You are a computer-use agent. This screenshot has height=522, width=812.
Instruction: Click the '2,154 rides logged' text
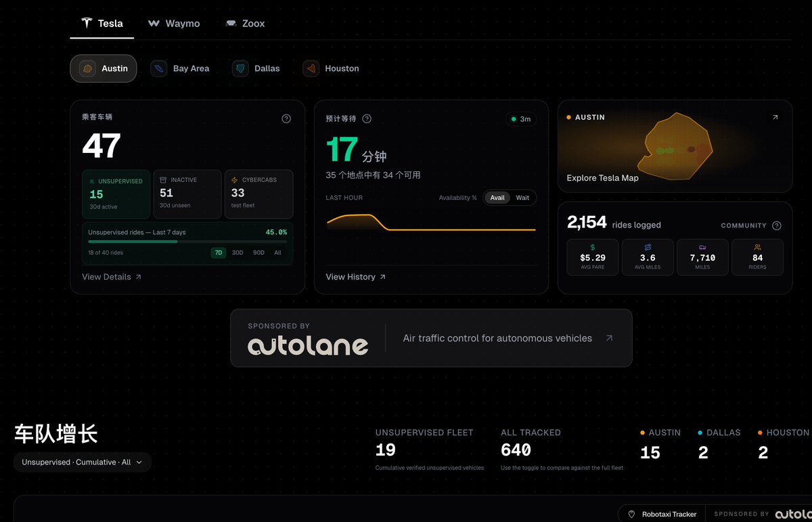tap(614, 223)
